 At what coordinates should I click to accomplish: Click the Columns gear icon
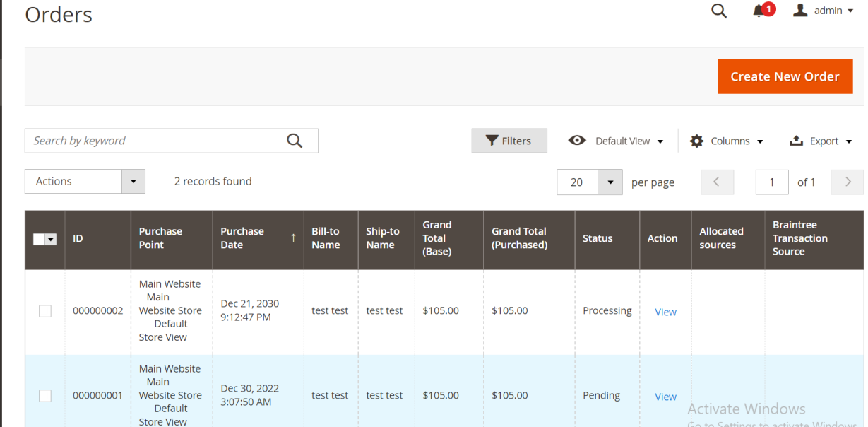[696, 141]
